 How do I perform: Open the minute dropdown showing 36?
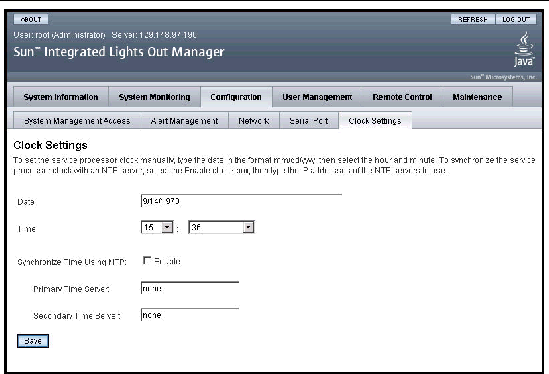221,227
